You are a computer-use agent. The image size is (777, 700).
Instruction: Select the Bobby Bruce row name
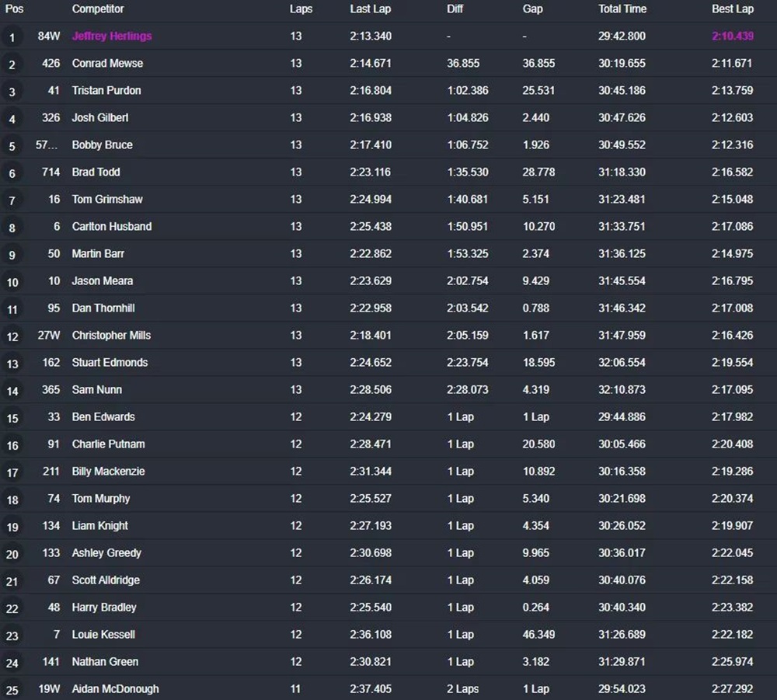coord(102,145)
